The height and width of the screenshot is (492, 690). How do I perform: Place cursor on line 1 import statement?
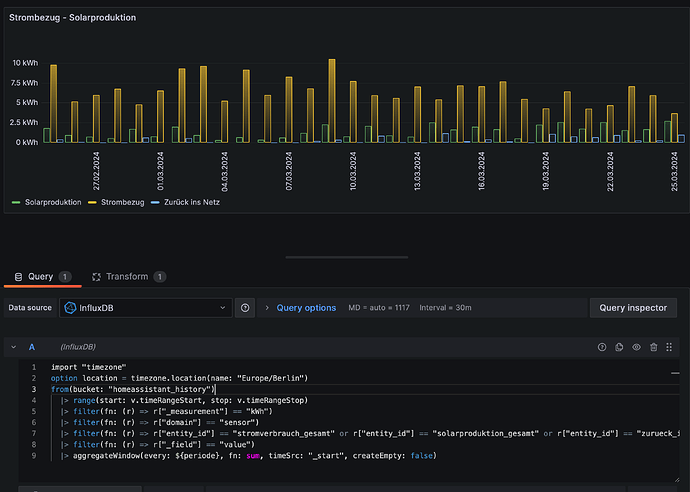[88, 367]
